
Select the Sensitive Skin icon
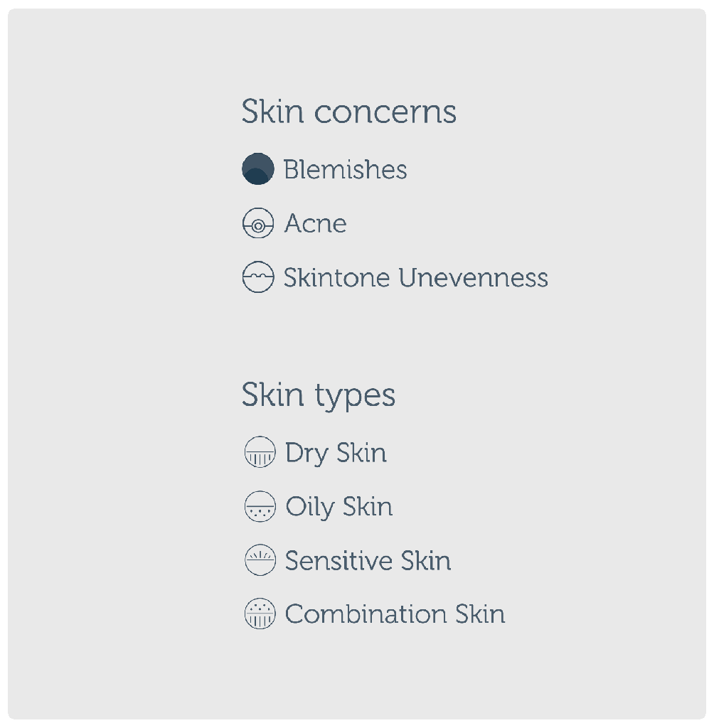tap(259, 560)
